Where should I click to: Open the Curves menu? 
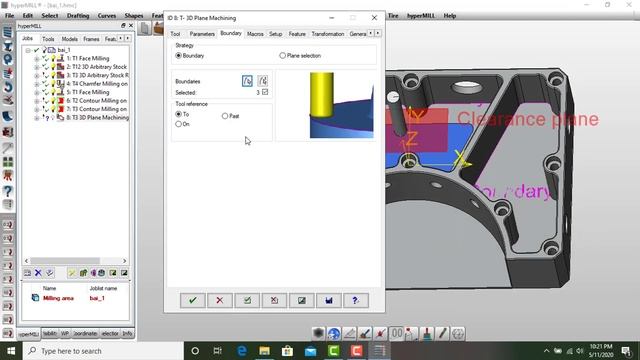pyautogui.click(x=107, y=16)
